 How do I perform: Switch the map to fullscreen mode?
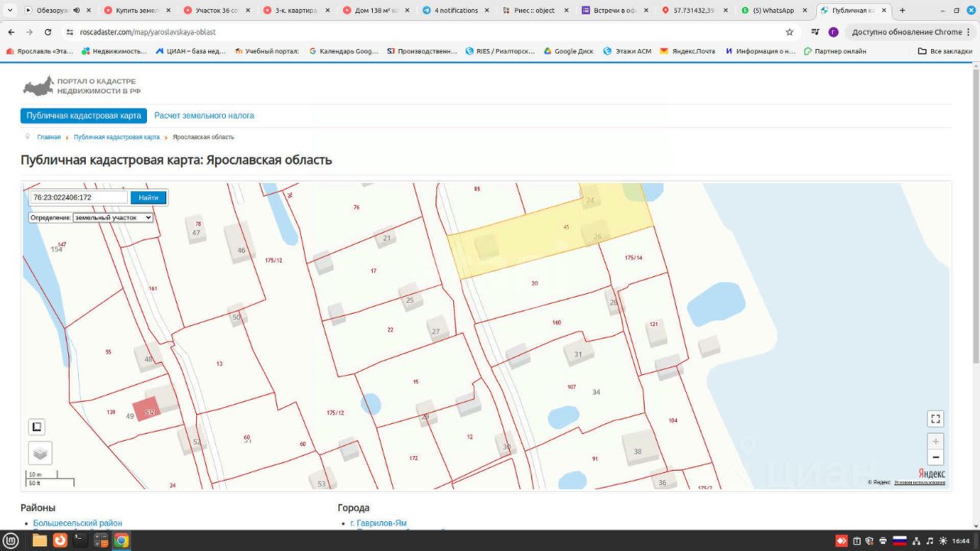click(935, 419)
